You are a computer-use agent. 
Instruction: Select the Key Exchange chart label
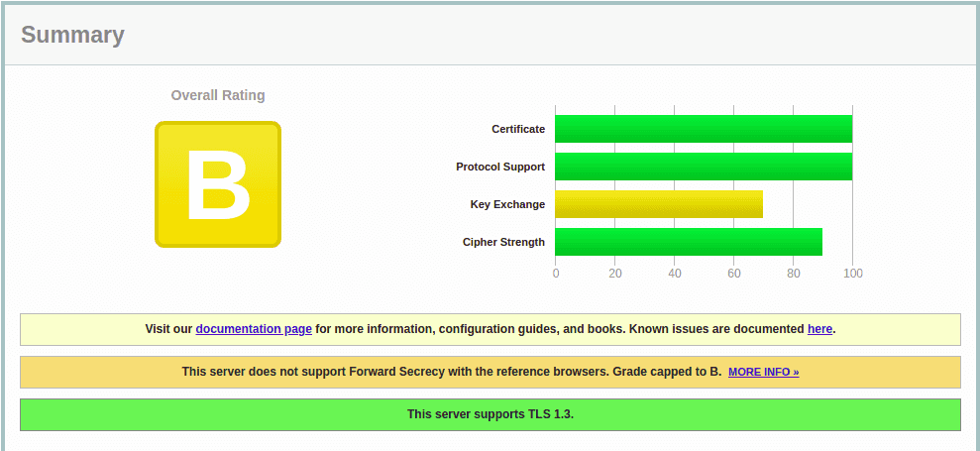tap(507, 204)
